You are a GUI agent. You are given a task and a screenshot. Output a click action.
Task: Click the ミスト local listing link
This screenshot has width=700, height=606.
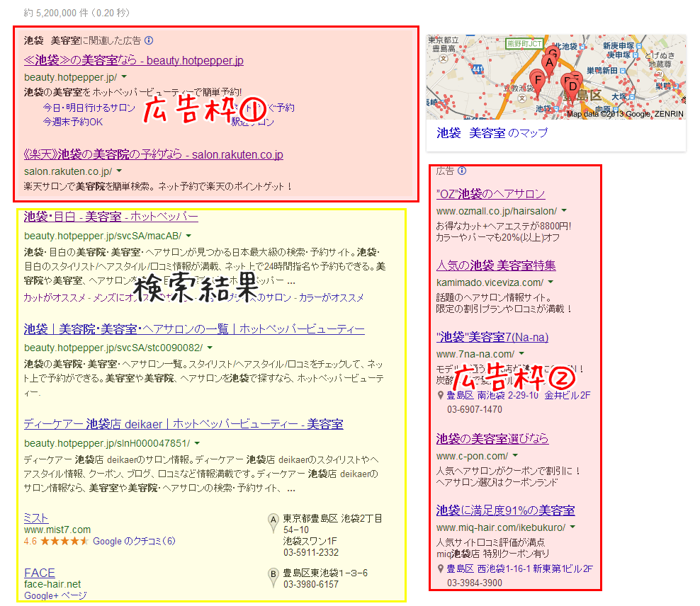35,518
